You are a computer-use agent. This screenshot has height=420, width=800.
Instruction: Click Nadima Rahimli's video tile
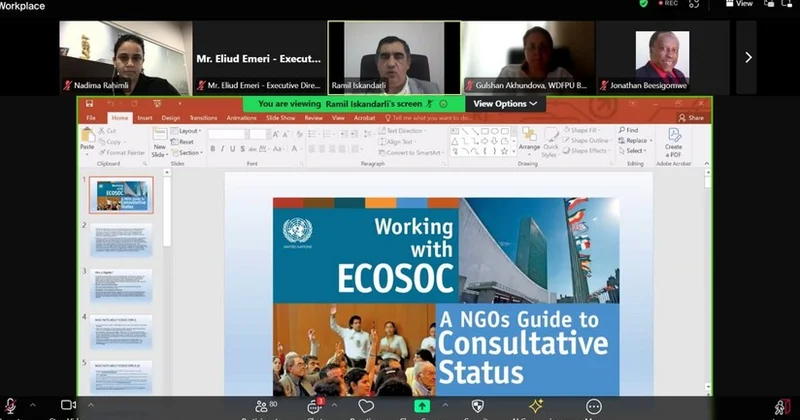click(x=126, y=58)
